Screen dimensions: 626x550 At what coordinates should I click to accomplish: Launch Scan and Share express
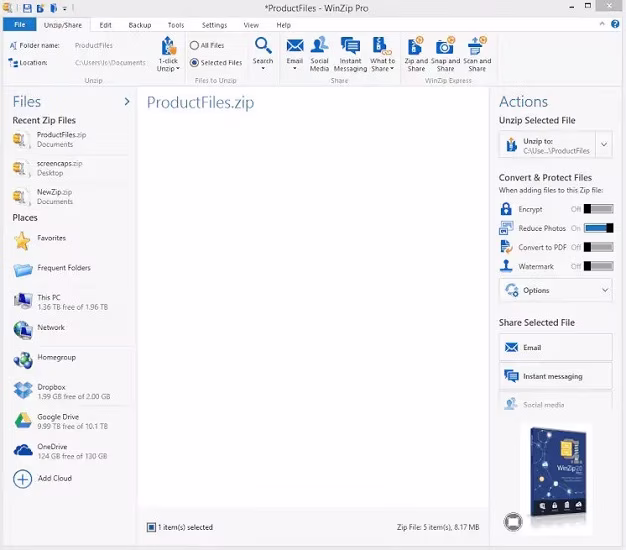pyautogui.click(x=477, y=54)
